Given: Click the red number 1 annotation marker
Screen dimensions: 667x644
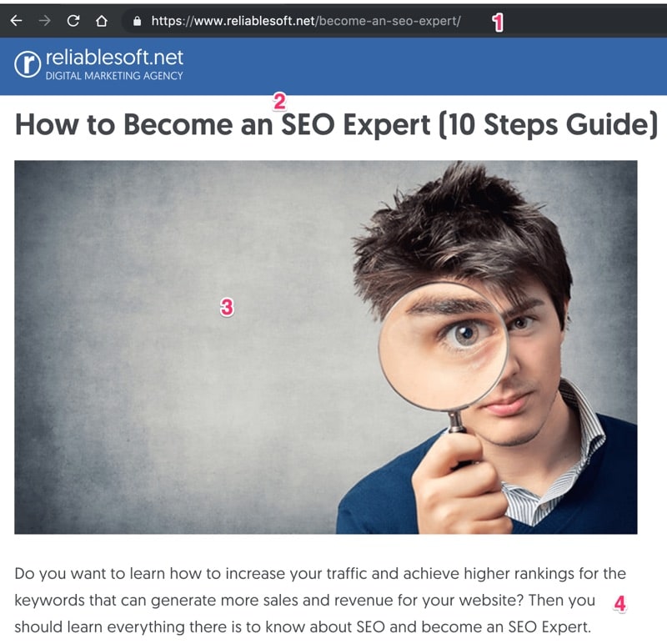Looking at the screenshot, I should tap(498, 23).
